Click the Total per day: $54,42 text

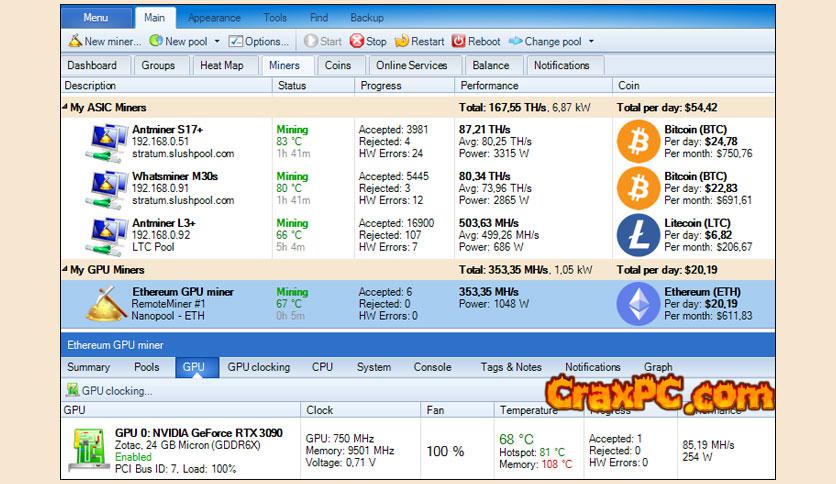pyautogui.click(x=667, y=107)
